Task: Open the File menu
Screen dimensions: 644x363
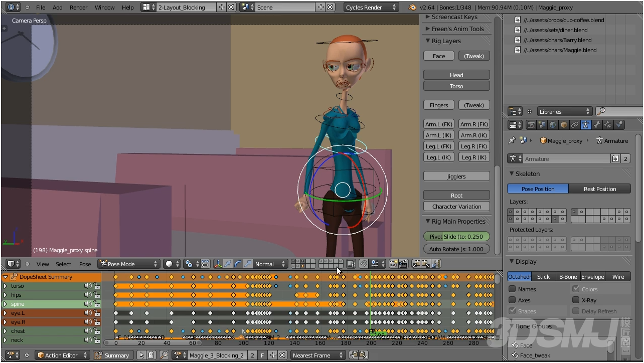Action: tap(41, 7)
